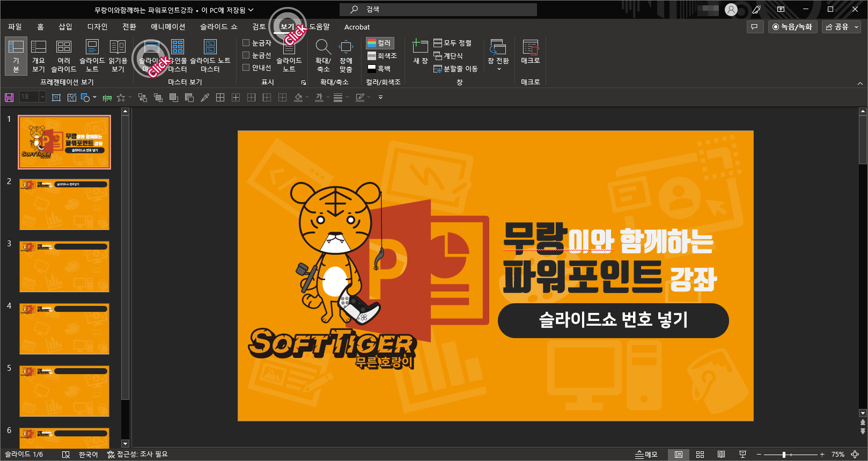Screen dimensions: 868x461
Task: Open the 매크로 macros button
Action: tap(531, 52)
